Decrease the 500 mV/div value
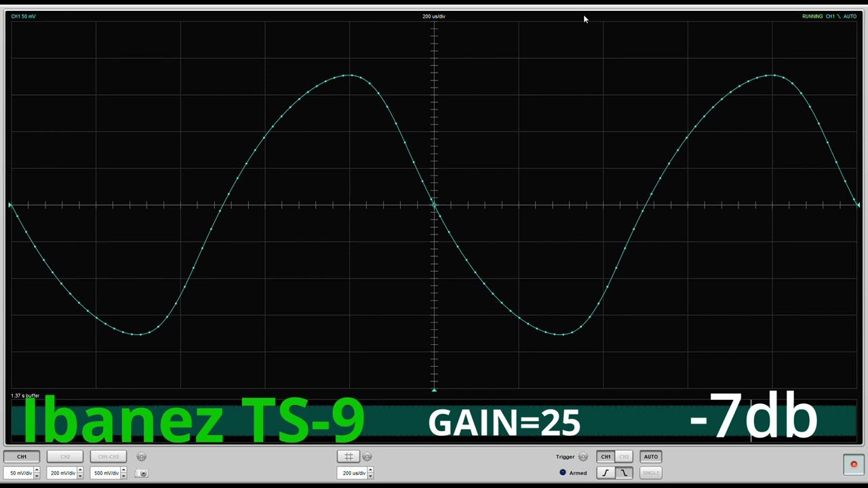This screenshot has width=868, height=488. [123, 476]
